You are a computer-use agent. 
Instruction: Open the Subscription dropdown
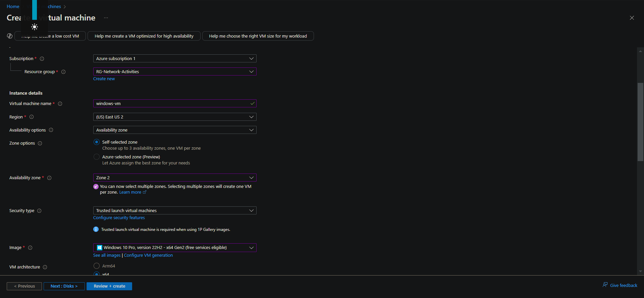pos(175,58)
